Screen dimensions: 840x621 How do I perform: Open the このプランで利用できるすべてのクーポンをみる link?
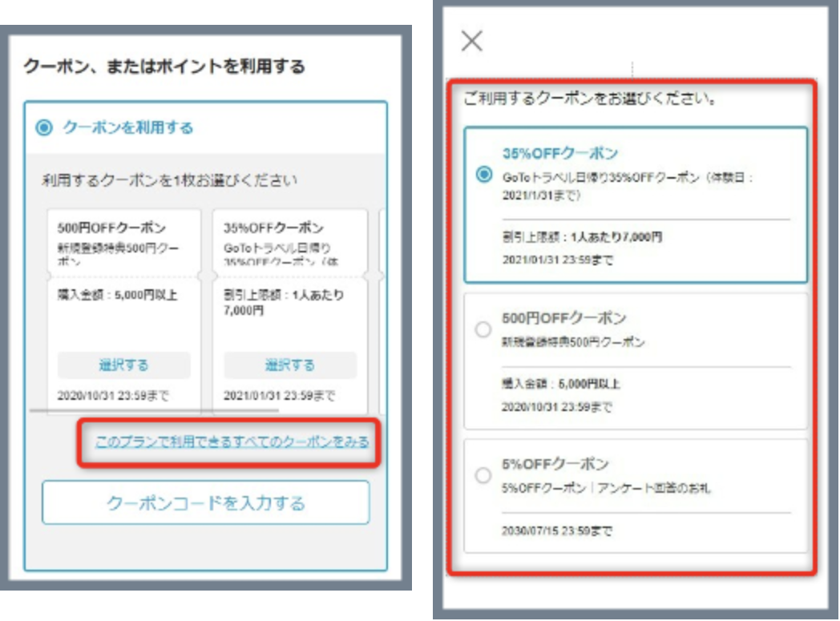click(233, 441)
